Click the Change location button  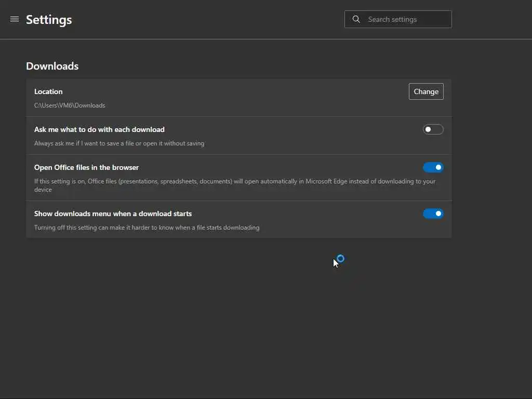pos(426,91)
